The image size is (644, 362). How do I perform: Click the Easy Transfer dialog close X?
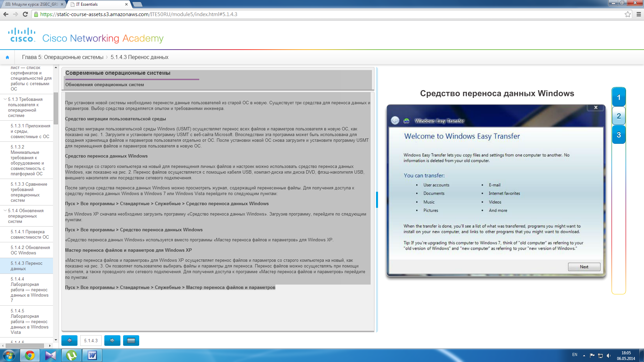point(596,108)
